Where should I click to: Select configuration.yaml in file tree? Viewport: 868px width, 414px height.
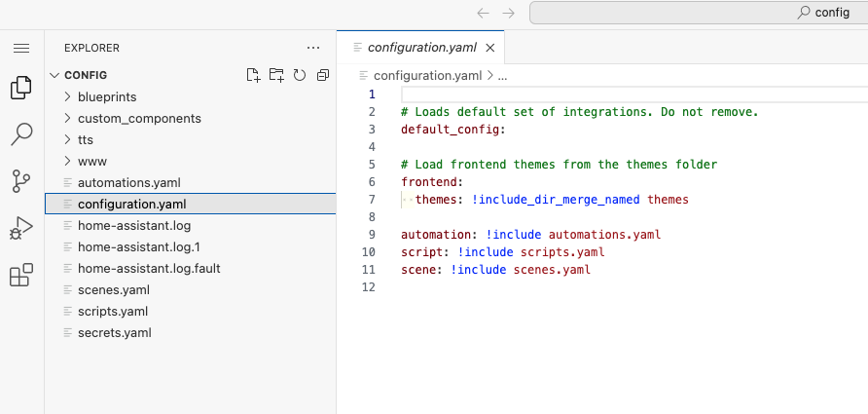(x=191, y=205)
